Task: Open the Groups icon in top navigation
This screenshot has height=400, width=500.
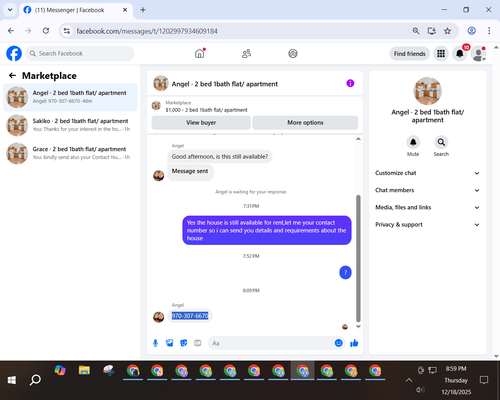Action: (x=293, y=53)
